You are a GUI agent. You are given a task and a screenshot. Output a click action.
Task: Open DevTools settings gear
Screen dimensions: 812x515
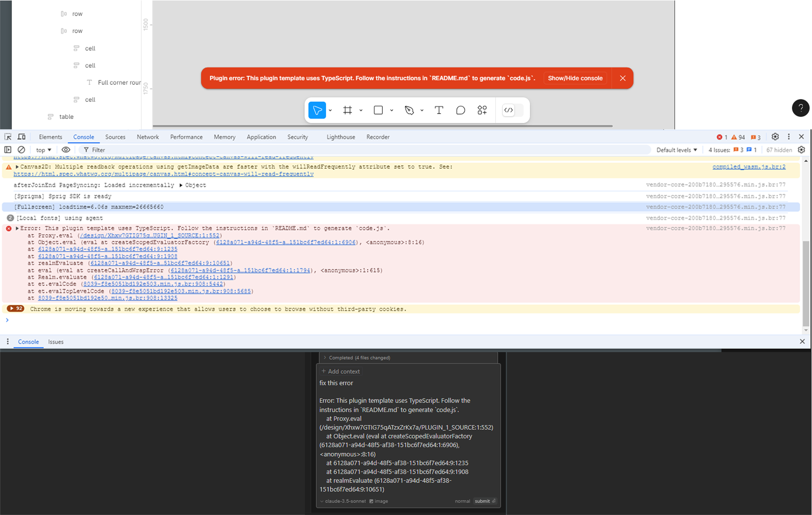pos(775,137)
